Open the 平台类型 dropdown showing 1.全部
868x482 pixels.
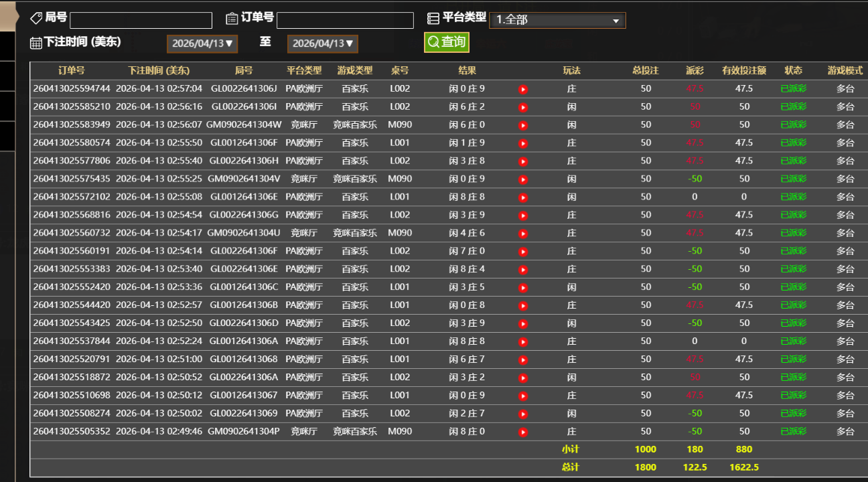557,20
